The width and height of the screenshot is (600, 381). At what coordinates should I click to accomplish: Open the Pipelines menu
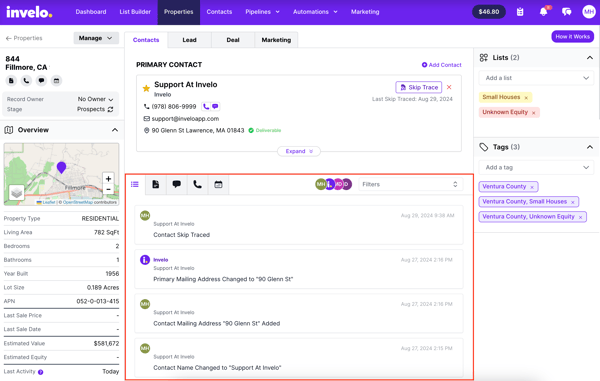tap(262, 12)
